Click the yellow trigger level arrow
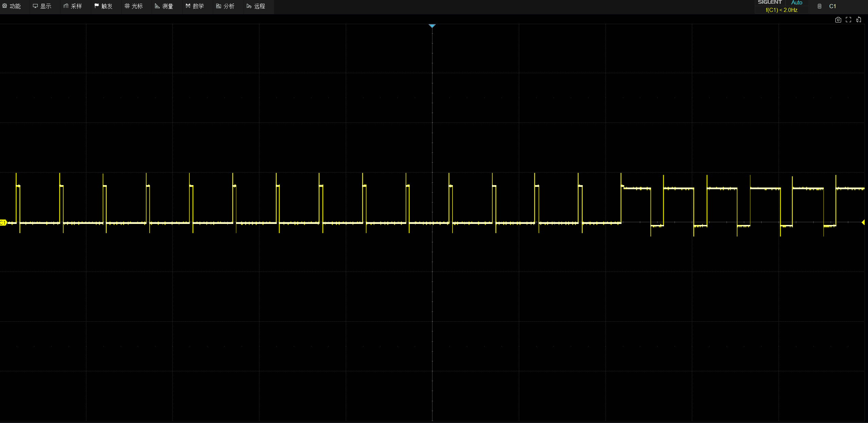868x423 pixels. [863, 222]
